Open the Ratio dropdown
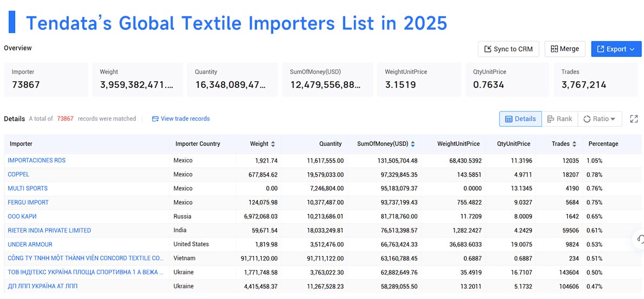The height and width of the screenshot is (299, 644). pyautogui.click(x=600, y=119)
